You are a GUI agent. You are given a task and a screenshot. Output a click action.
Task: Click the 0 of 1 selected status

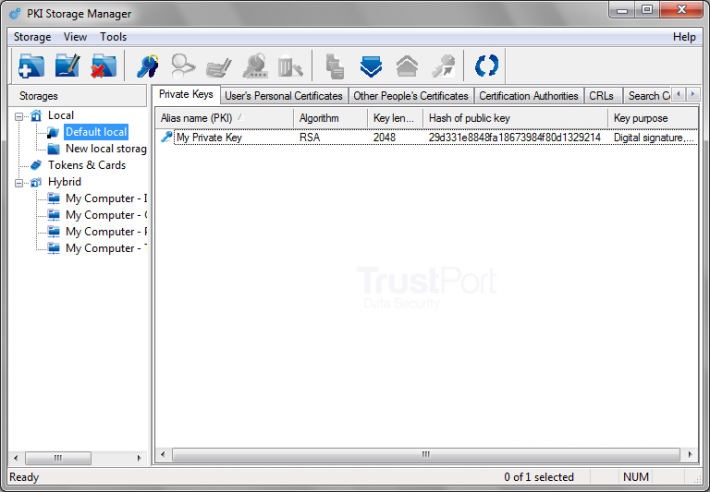click(539, 477)
